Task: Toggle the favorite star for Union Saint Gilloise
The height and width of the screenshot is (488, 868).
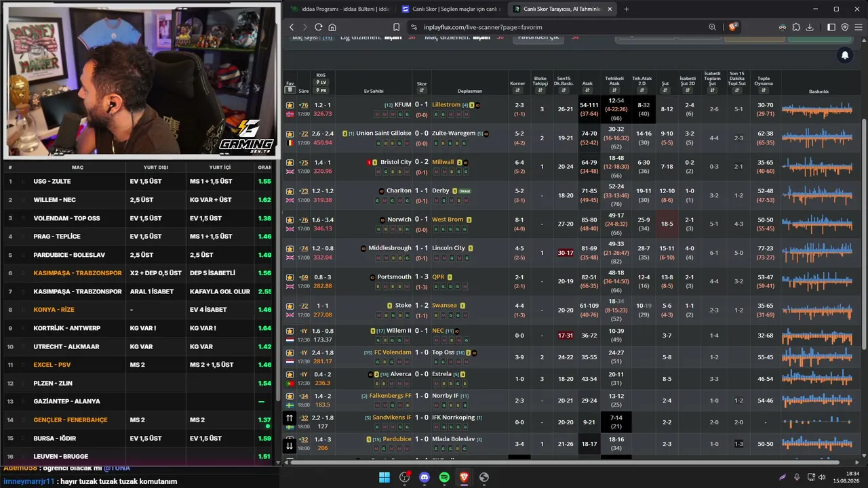Action: (x=290, y=134)
